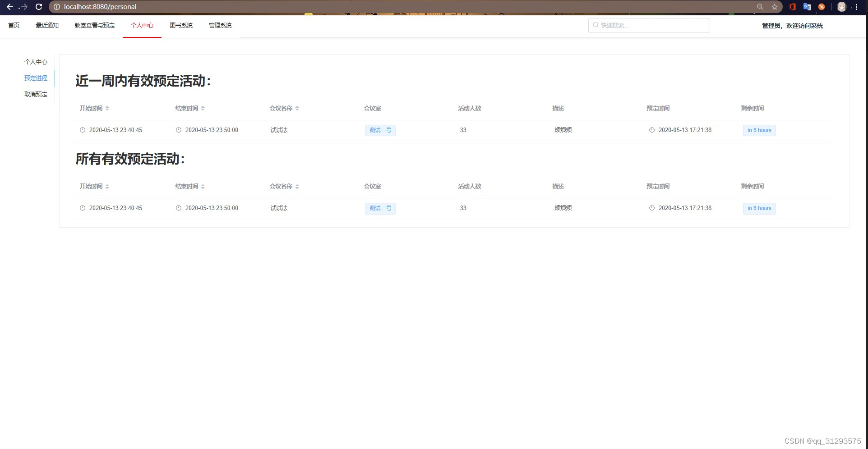Select 取消预定 in the left sidebar
The image size is (868, 449).
[36, 94]
